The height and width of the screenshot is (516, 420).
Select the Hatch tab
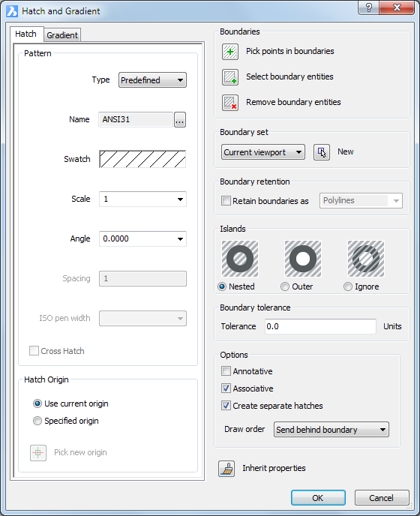coord(25,34)
